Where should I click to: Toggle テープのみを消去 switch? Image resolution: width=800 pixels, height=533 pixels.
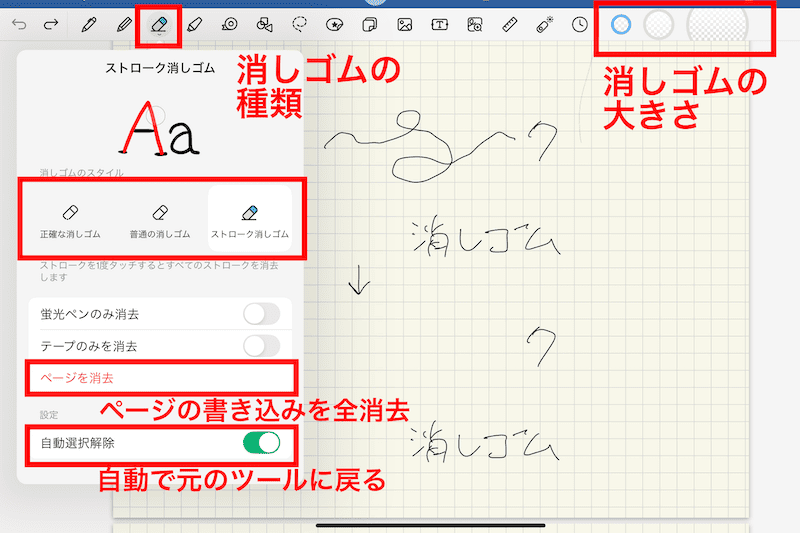261,346
